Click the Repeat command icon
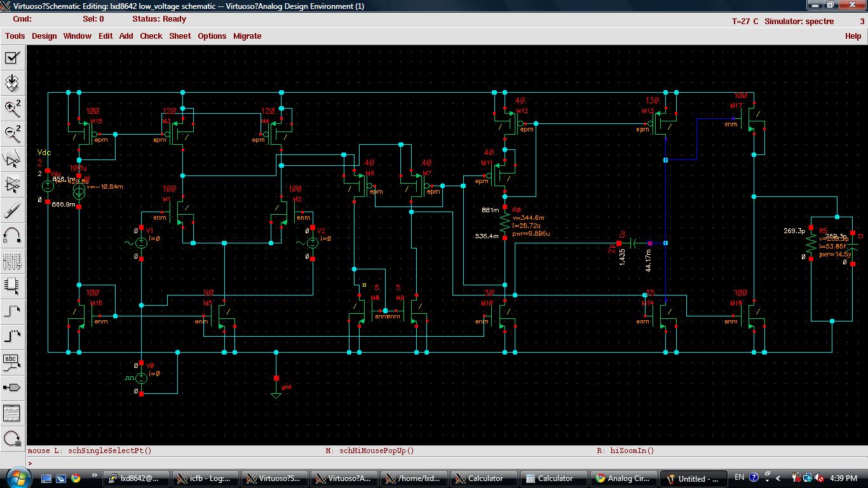Screen dimensions: 868x488 12,438
